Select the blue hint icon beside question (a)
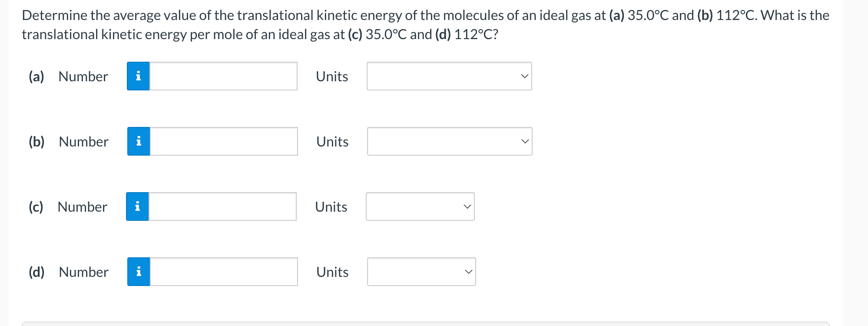The height and width of the screenshot is (326, 868). pyautogui.click(x=138, y=76)
